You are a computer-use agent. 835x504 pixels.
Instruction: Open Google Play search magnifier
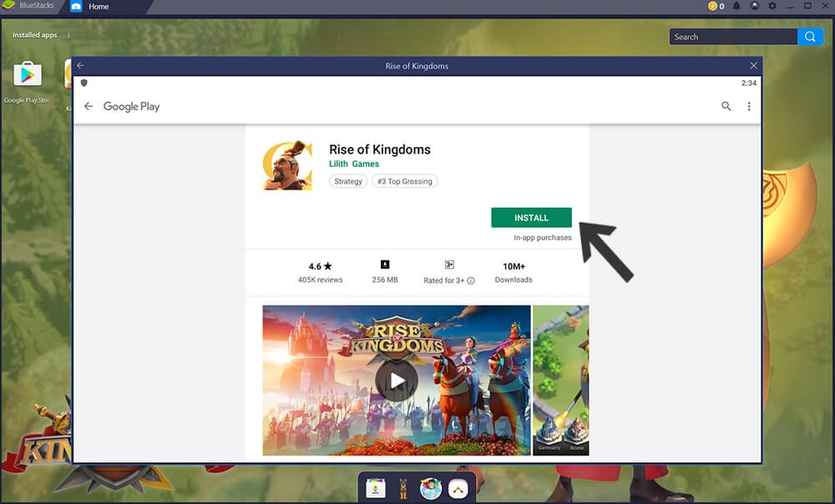(x=726, y=107)
